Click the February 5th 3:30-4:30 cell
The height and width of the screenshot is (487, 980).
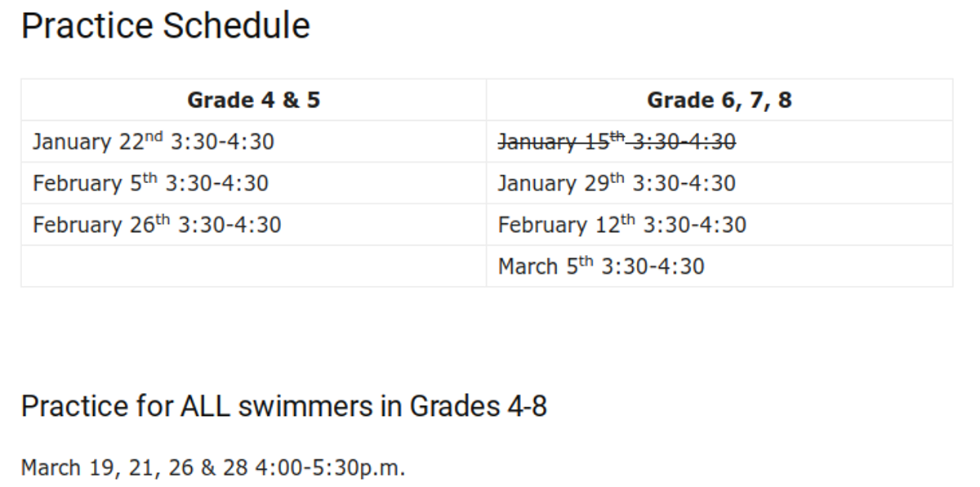pos(254,183)
